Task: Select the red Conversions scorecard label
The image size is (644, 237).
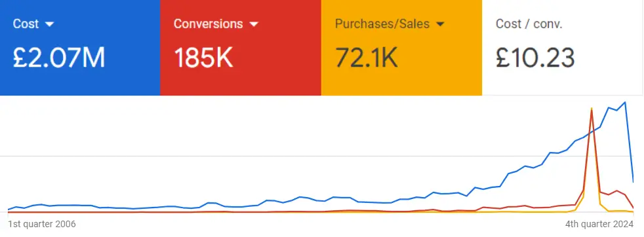Action: click(209, 24)
